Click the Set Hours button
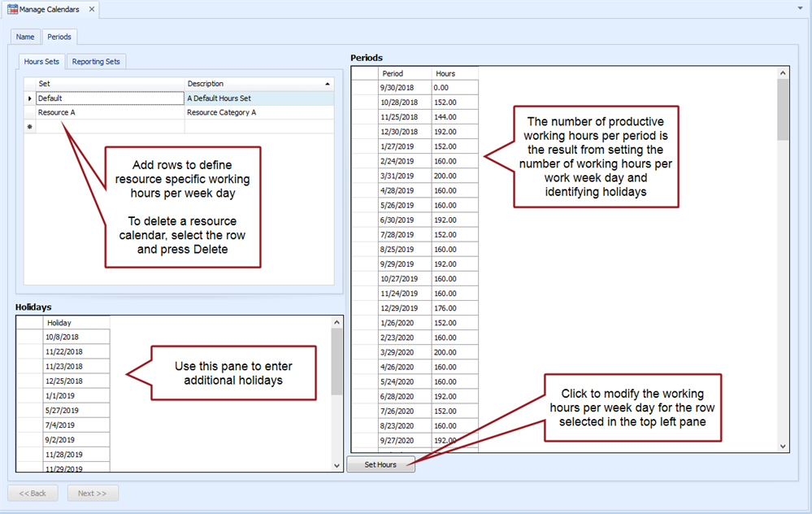Image resolution: width=812 pixels, height=514 pixels. (380, 464)
